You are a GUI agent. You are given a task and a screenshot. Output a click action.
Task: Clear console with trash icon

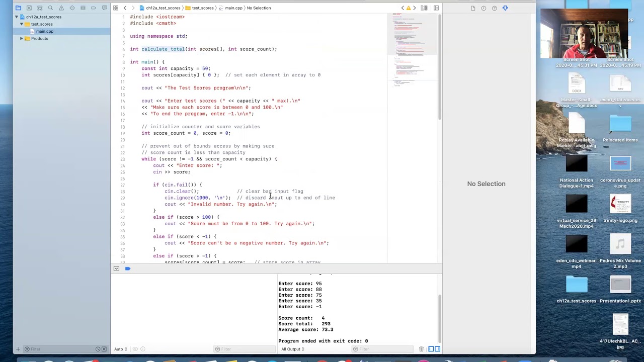(x=422, y=349)
